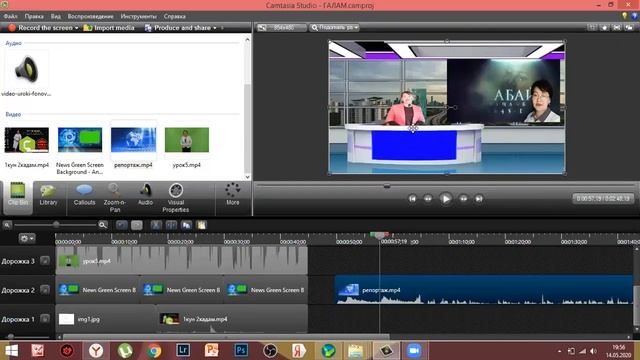This screenshot has width=640, height=360.
Task: Open Zoom from taskbar
Action: pyautogui.click(x=414, y=351)
